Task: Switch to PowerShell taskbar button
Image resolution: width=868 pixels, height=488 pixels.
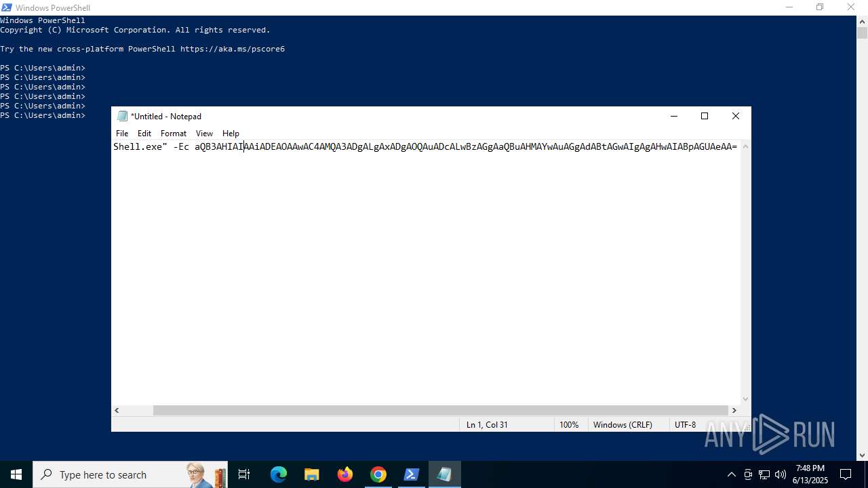Action: pos(411,474)
